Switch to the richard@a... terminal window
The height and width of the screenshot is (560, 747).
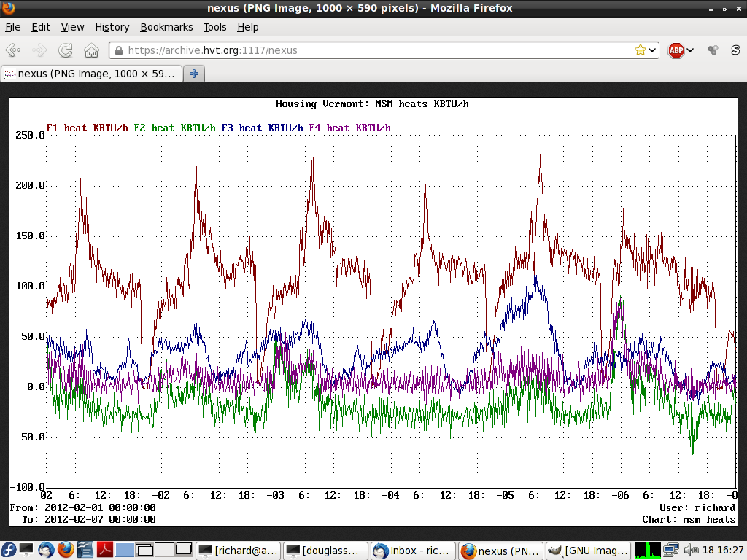point(239,551)
